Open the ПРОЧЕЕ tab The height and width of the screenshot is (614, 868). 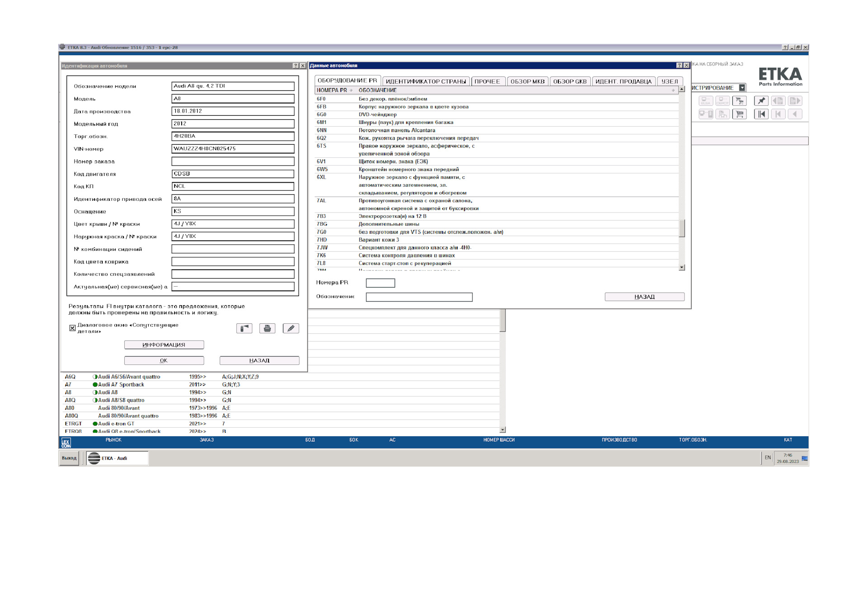(487, 81)
